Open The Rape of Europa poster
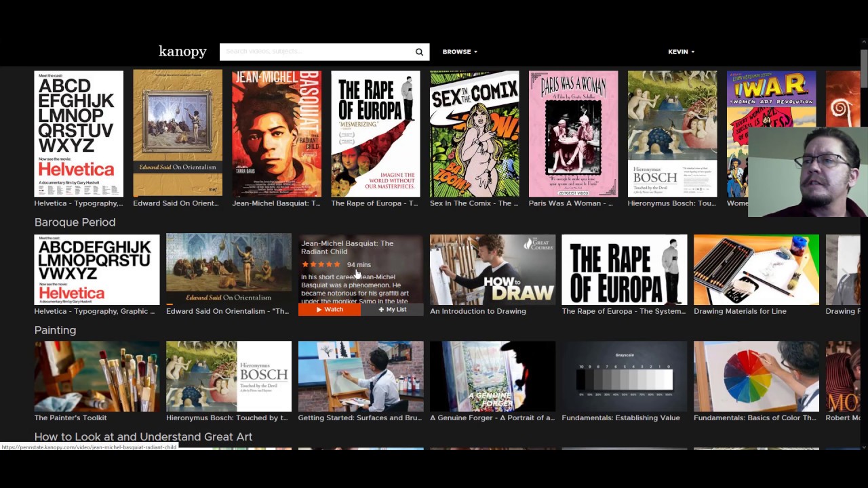This screenshot has width=868, height=488. tap(376, 134)
